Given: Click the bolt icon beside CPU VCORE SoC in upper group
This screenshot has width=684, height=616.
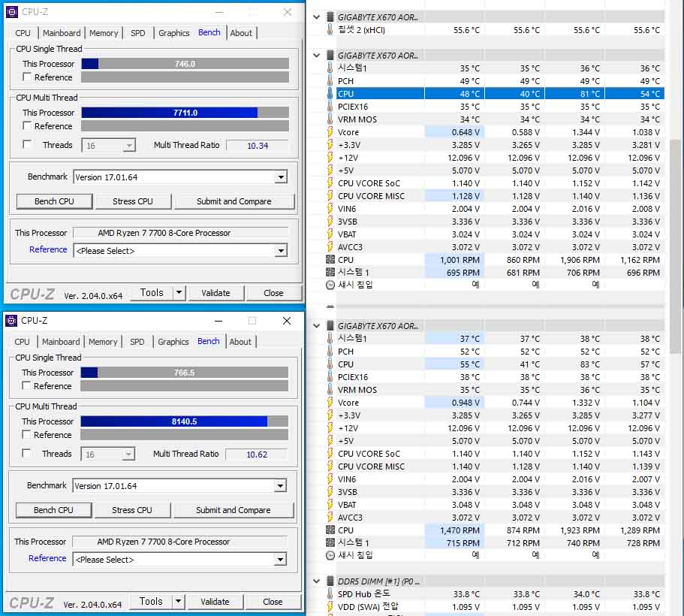Looking at the screenshot, I should point(330,183).
